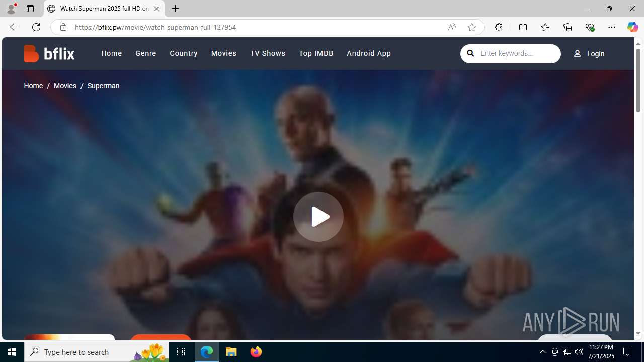Open File Explorer in taskbar
The width and height of the screenshot is (644, 362).
(x=231, y=352)
